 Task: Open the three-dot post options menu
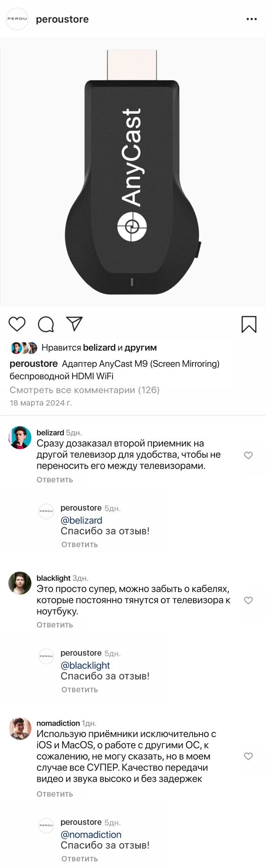(x=251, y=19)
